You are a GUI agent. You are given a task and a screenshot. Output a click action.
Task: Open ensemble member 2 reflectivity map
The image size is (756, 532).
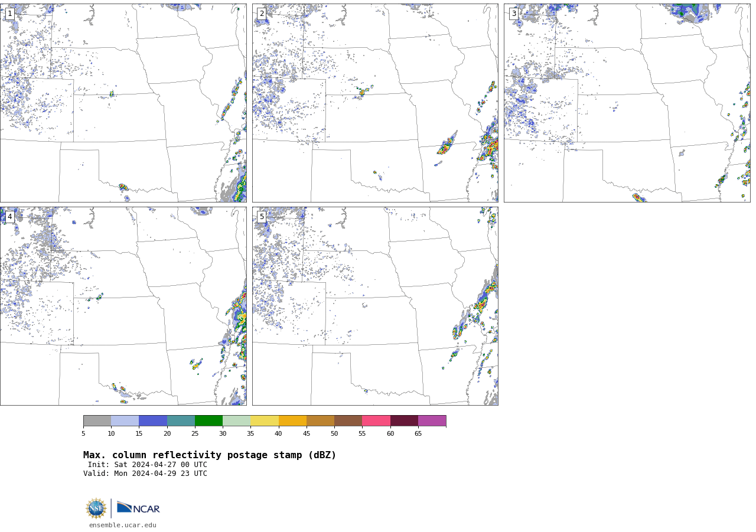pos(375,103)
